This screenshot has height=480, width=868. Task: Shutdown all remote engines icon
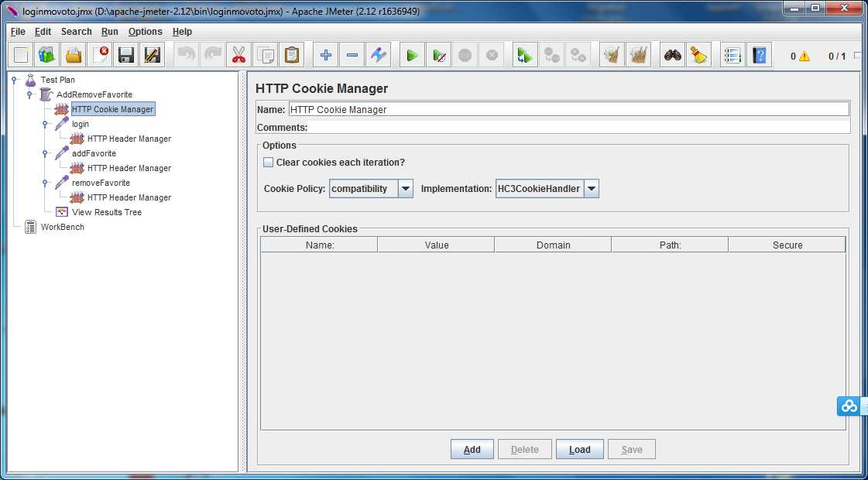(578, 55)
